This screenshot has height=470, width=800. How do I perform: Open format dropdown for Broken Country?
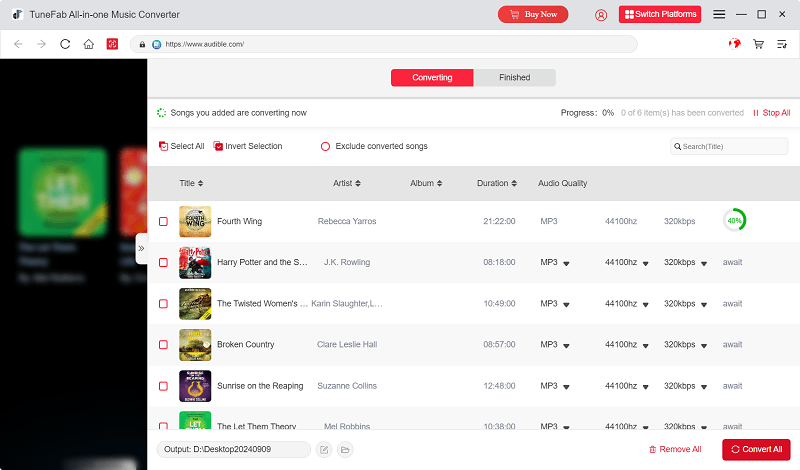(x=566, y=346)
